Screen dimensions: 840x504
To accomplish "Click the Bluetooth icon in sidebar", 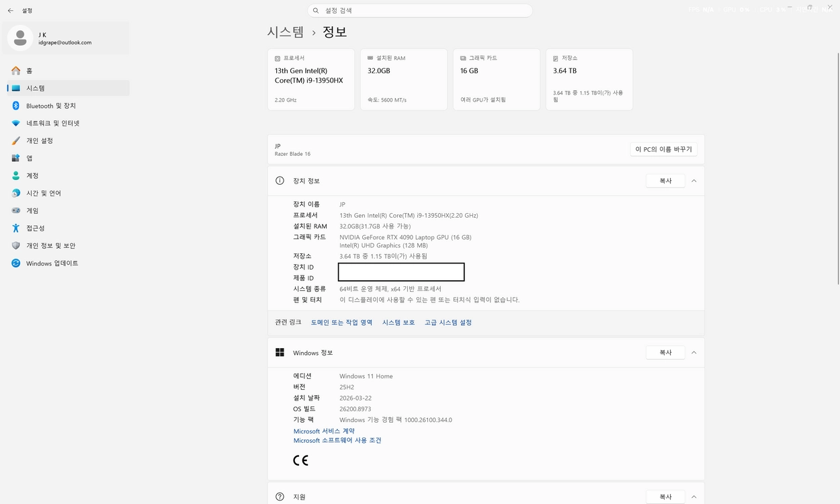I will pyautogui.click(x=16, y=106).
